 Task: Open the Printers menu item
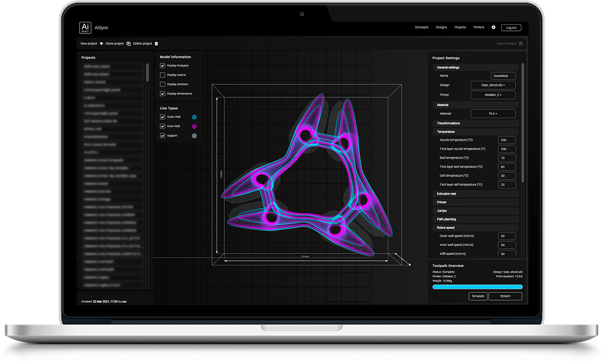[x=478, y=27]
